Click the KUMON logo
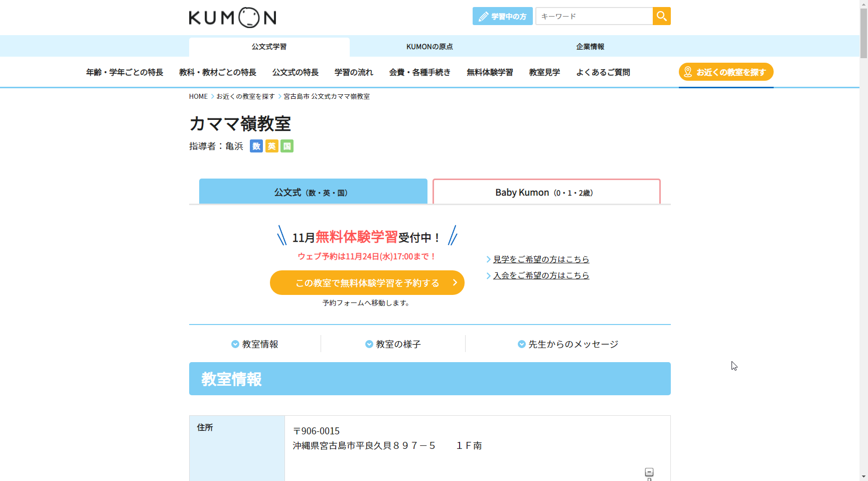 pyautogui.click(x=232, y=18)
